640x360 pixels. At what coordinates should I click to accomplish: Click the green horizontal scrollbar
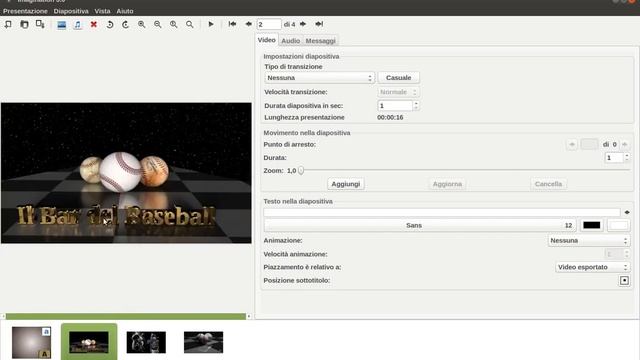[126, 316]
